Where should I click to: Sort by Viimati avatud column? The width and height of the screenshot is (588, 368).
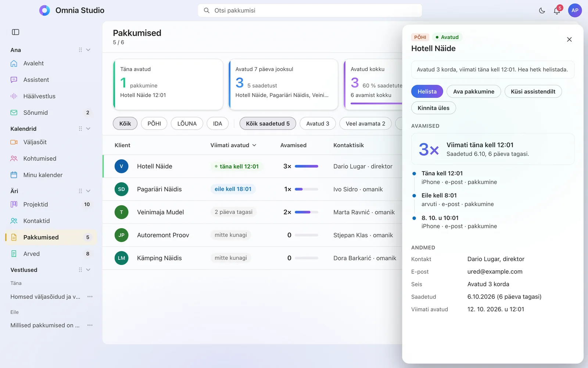click(x=233, y=145)
